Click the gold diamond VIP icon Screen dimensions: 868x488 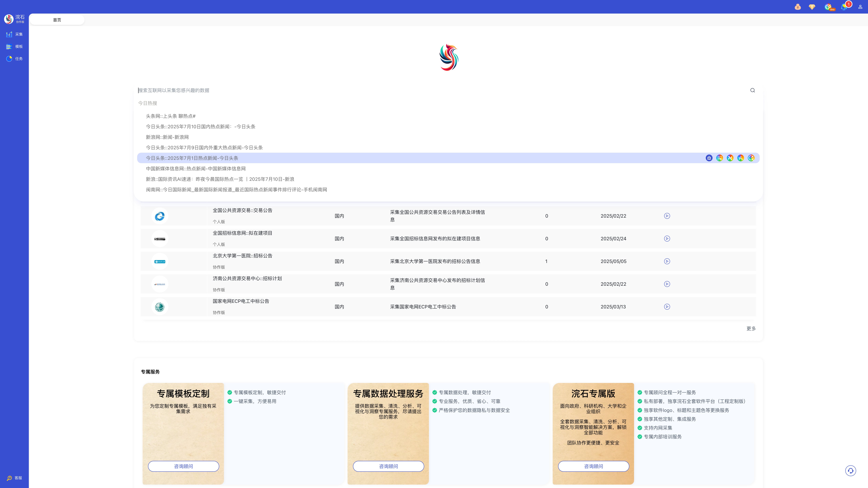pyautogui.click(x=812, y=7)
